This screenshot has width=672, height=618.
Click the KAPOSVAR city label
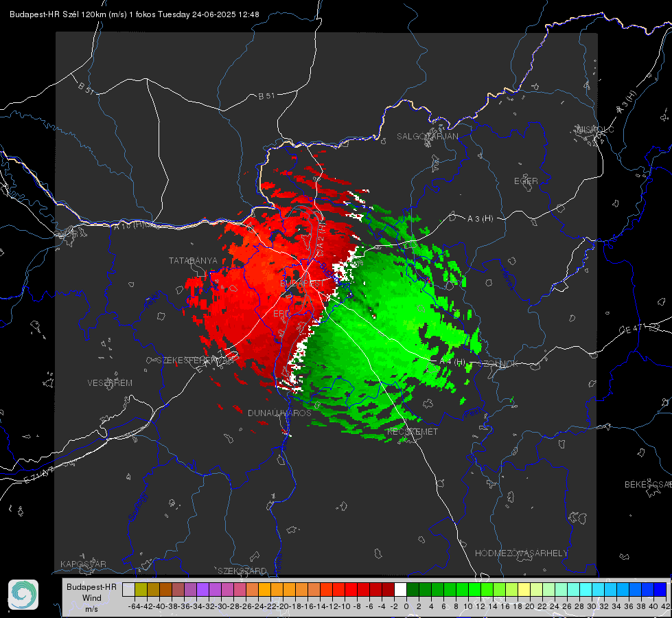83,564
